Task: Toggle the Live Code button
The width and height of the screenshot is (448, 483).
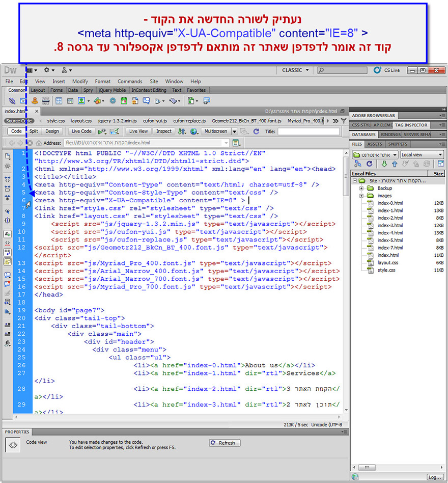Action: coord(81,131)
